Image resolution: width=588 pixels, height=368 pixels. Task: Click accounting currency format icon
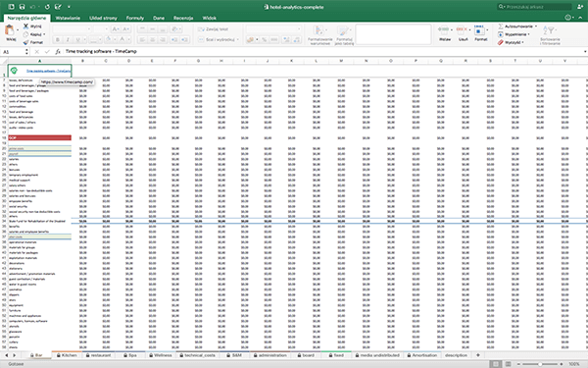pyautogui.click(x=250, y=39)
